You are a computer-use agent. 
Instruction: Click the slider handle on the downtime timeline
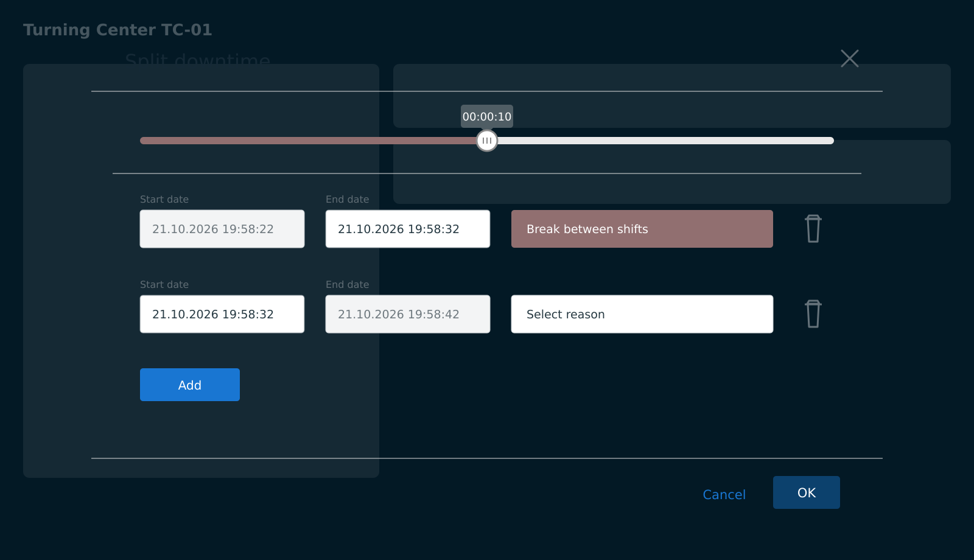487,141
